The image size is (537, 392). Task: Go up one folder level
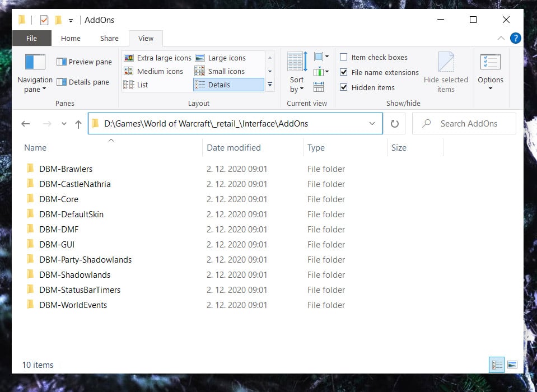(78, 124)
